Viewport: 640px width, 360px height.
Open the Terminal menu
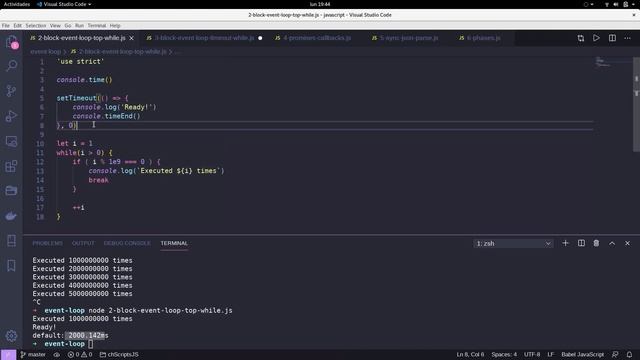[x=97, y=25]
